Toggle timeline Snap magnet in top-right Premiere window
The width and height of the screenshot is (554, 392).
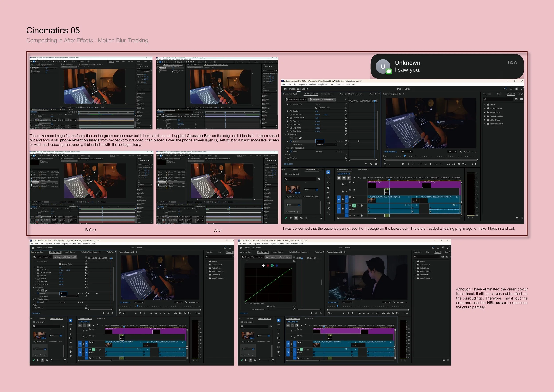pos(344,178)
